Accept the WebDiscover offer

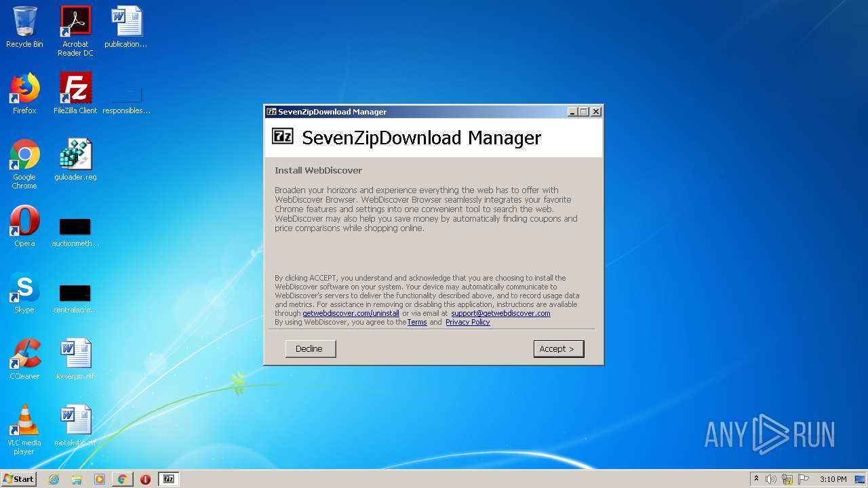click(x=559, y=348)
